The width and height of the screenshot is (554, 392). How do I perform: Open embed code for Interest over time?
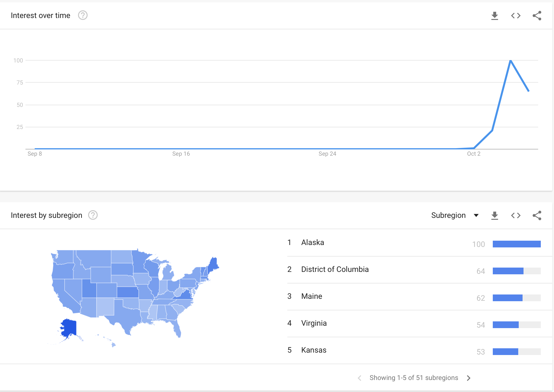click(516, 16)
